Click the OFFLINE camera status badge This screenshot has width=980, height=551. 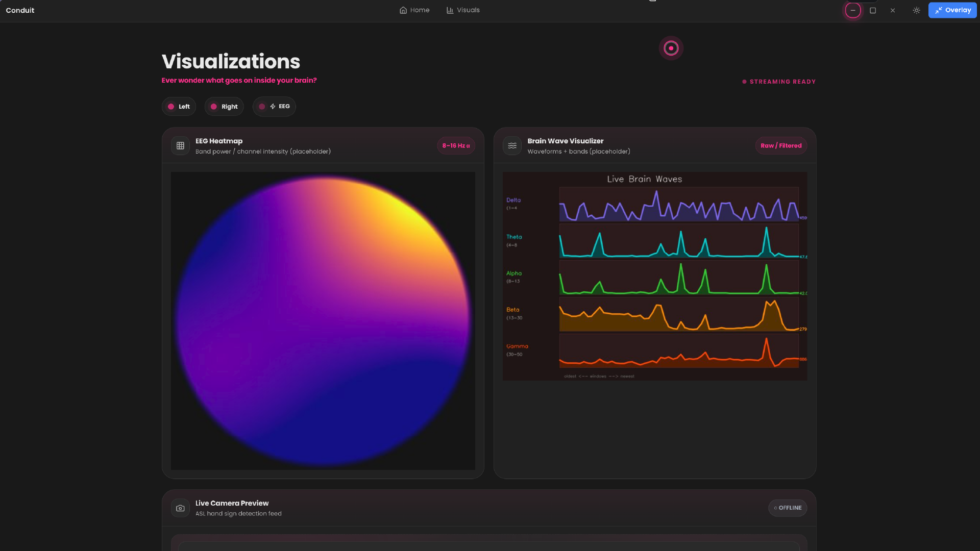click(787, 508)
